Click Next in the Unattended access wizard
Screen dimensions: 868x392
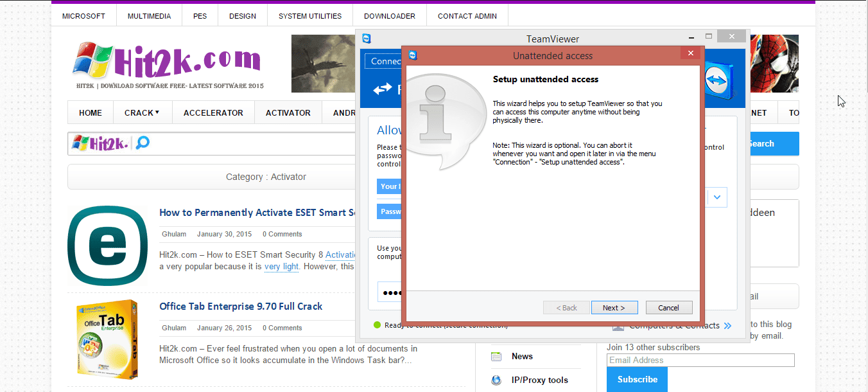[614, 308]
